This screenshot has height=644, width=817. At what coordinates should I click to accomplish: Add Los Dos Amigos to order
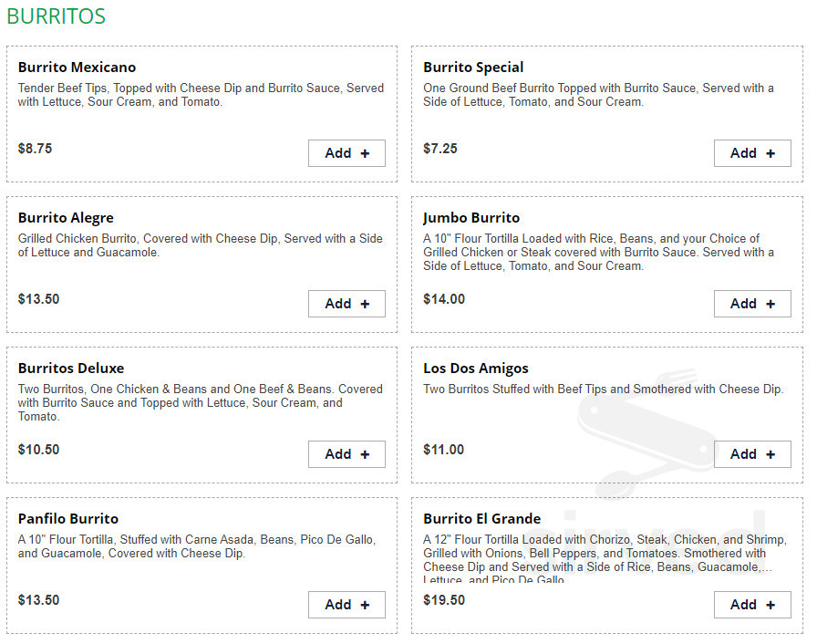pos(751,454)
